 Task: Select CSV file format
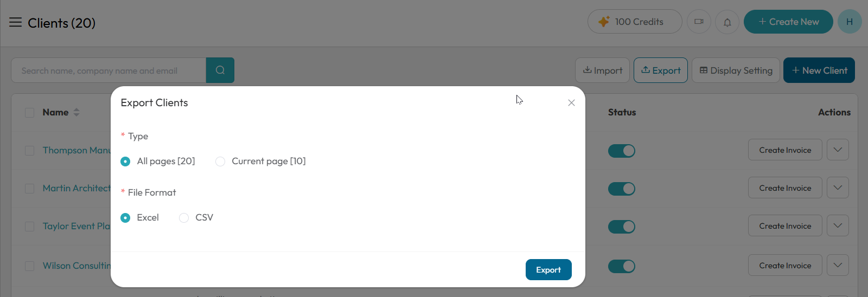click(184, 218)
